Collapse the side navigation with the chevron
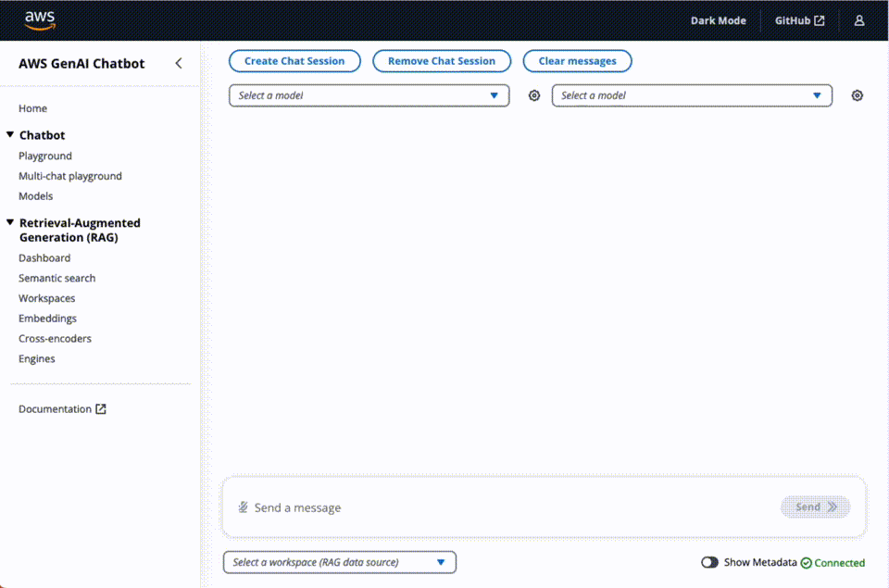 [x=179, y=64]
